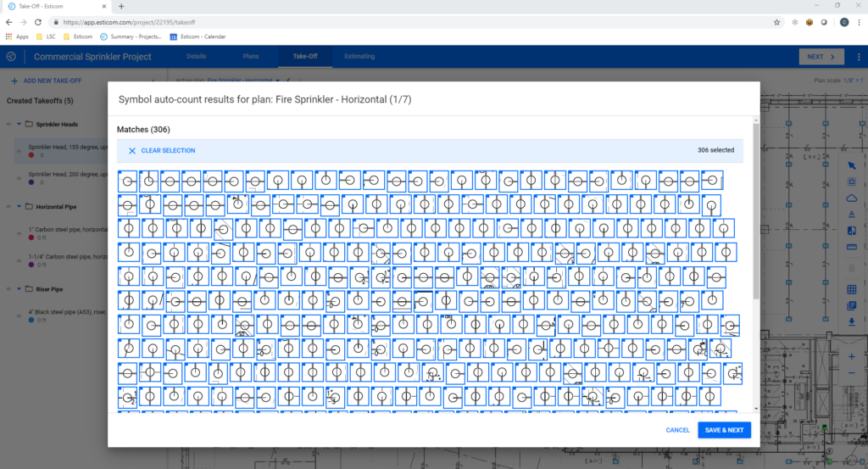
Task: Select the text annotation tool icon
Action: (x=852, y=214)
